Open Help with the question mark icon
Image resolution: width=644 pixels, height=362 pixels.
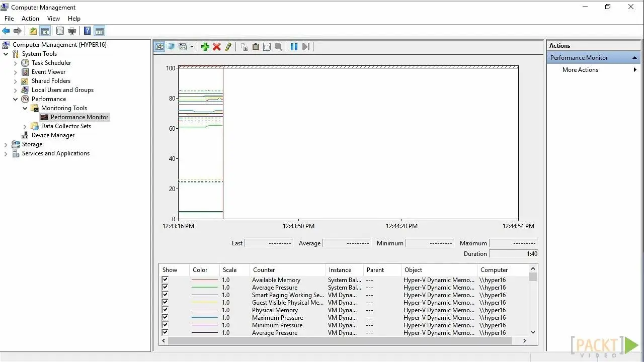(x=88, y=31)
